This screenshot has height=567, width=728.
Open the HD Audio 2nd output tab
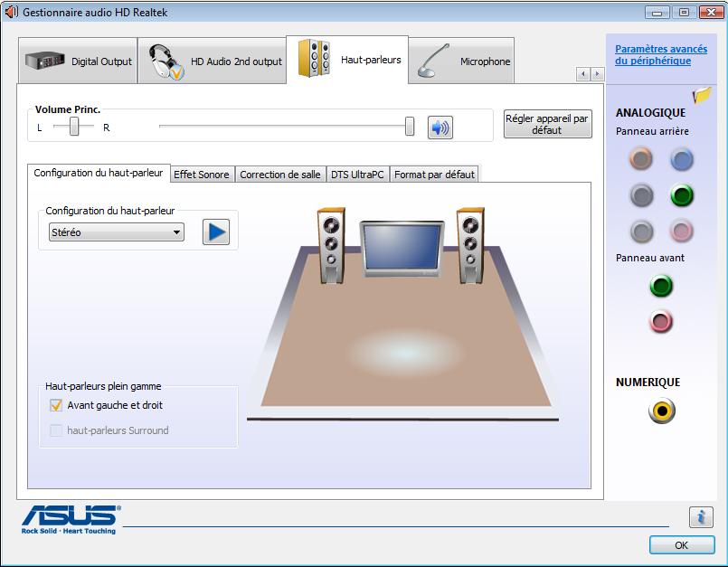[x=213, y=61]
